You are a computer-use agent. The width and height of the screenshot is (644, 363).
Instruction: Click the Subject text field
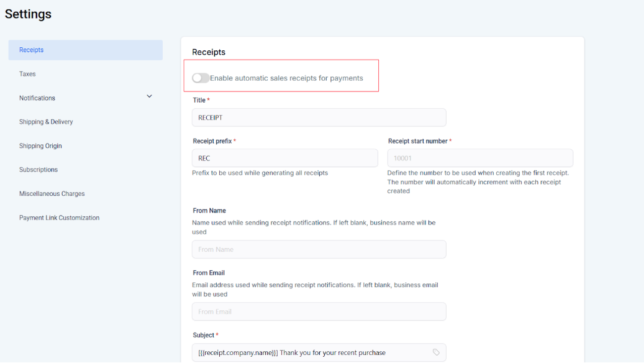pyautogui.click(x=311, y=352)
